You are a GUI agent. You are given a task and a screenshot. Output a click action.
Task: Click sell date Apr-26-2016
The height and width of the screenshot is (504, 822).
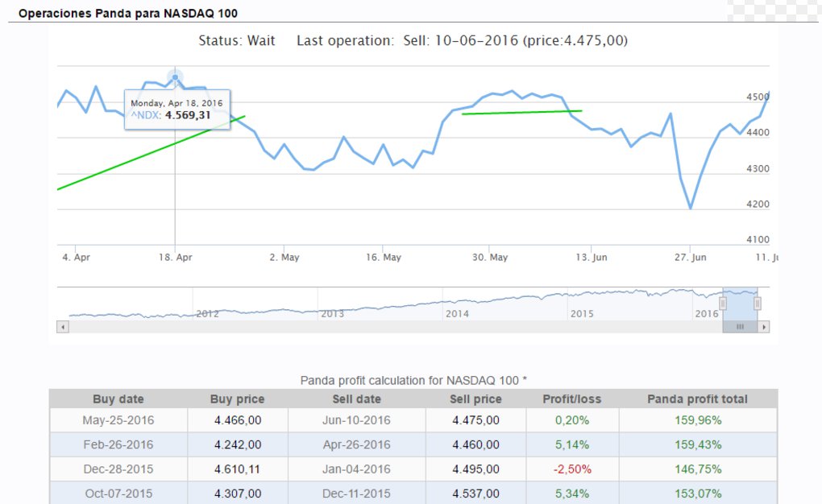pyautogui.click(x=356, y=444)
